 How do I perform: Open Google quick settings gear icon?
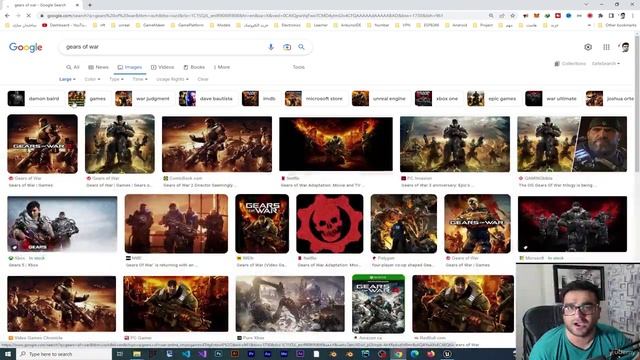click(x=588, y=47)
